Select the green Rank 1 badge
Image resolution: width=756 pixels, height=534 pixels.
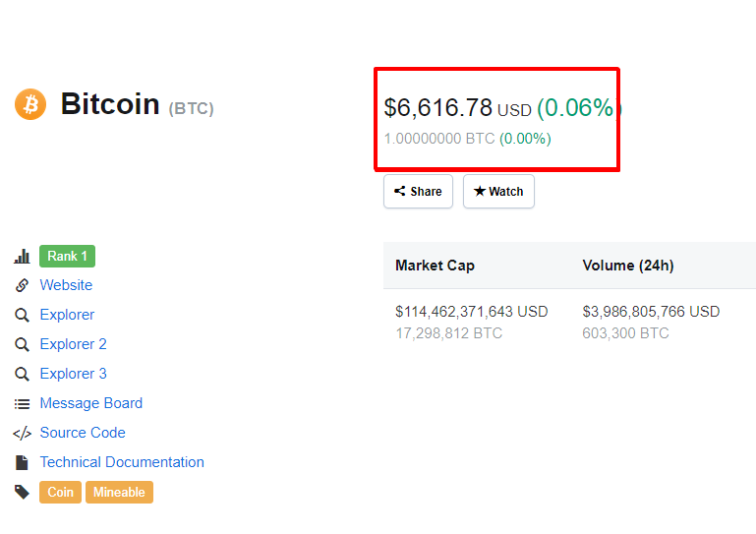(x=68, y=256)
